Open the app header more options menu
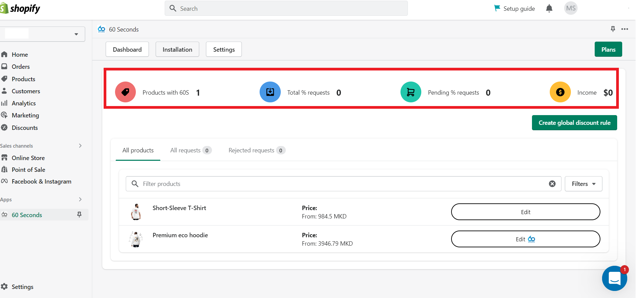The image size is (644, 298). 625,29
